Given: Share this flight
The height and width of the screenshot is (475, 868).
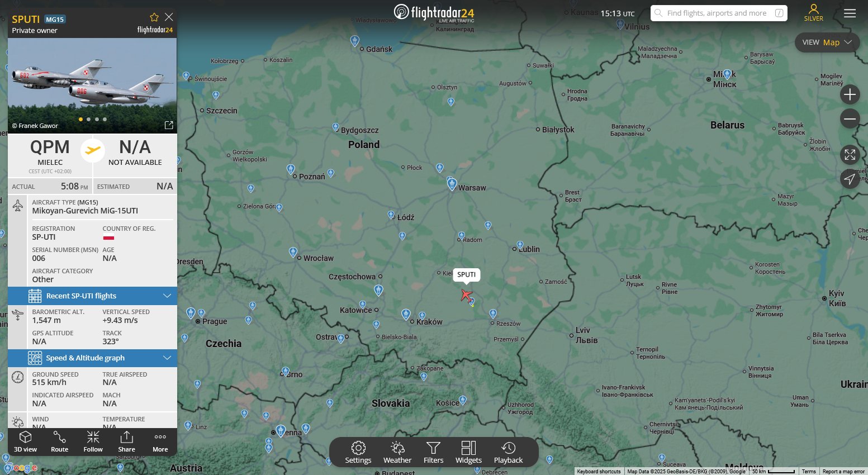Looking at the screenshot, I should point(127,441).
